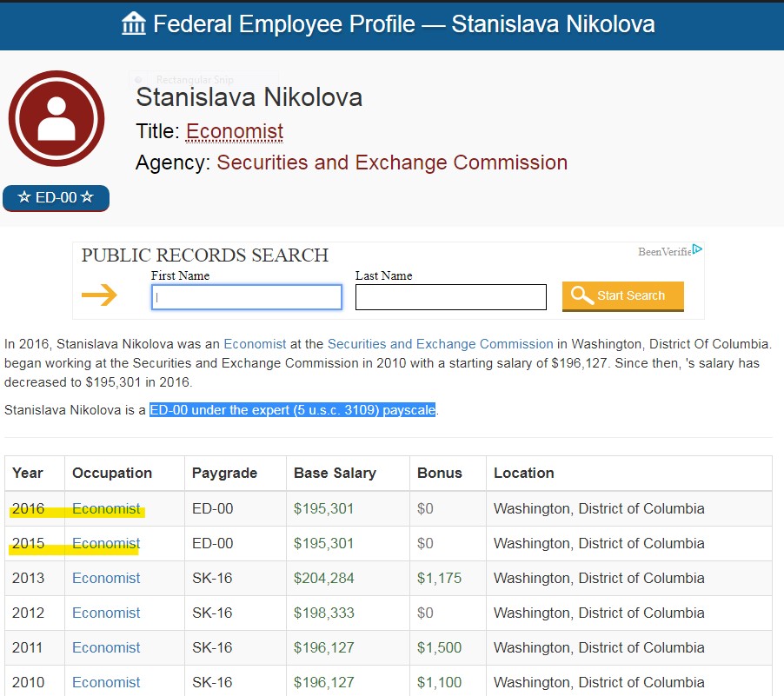
Task: Click the orange arrow icon in ad
Action: click(x=99, y=295)
